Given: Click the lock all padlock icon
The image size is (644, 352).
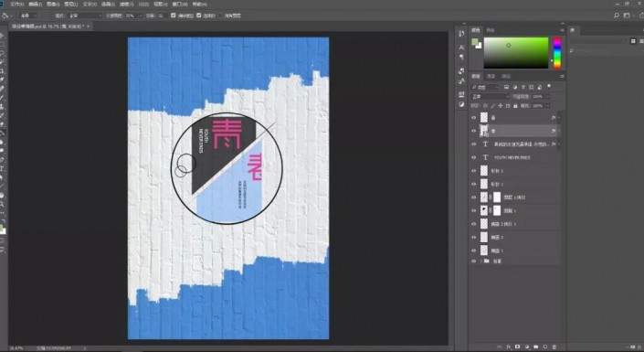Looking at the screenshot, I should [x=515, y=106].
